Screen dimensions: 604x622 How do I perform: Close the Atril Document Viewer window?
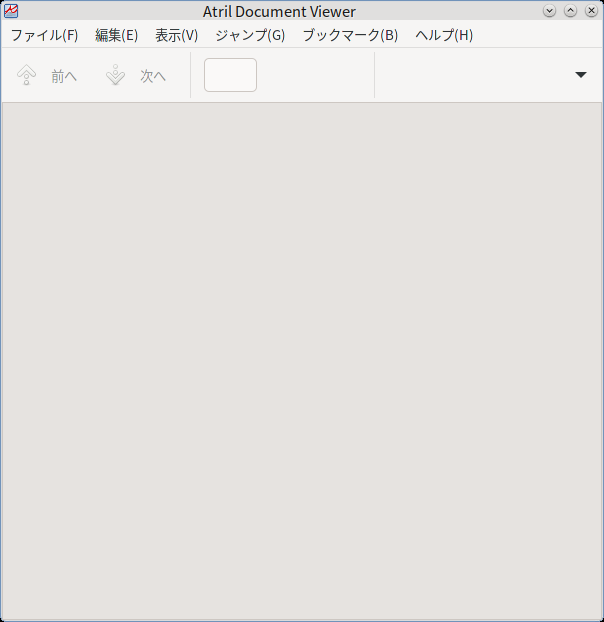coord(591,11)
